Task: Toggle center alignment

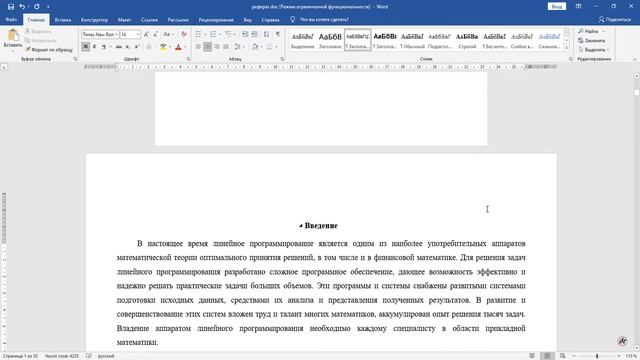Action: [x=207, y=47]
